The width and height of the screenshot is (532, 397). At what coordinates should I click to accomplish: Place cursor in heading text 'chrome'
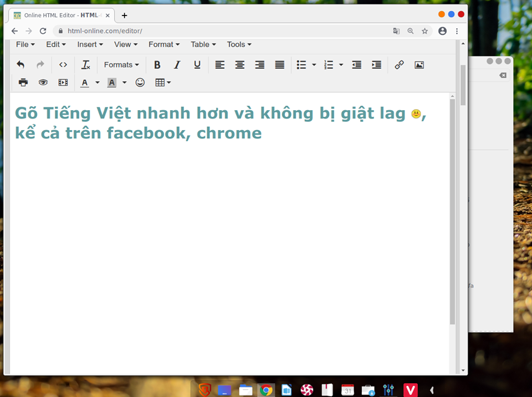click(229, 133)
